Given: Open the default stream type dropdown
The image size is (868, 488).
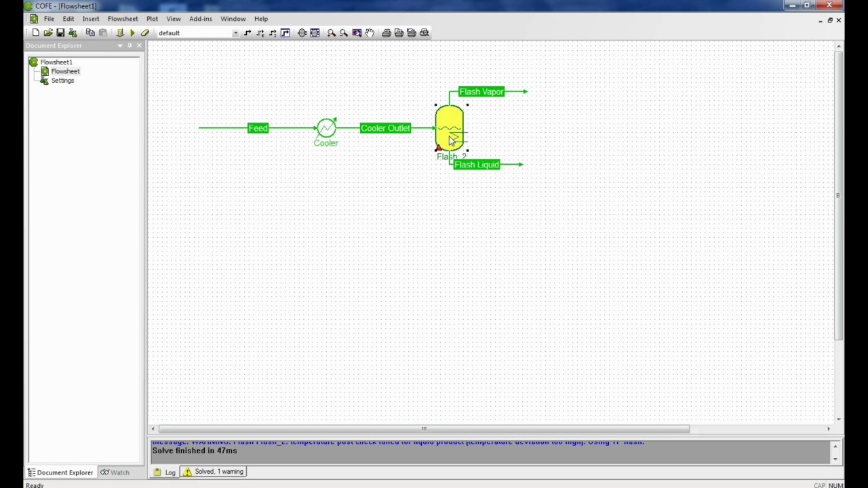Looking at the screenshot, I should (x=235, y=33).
